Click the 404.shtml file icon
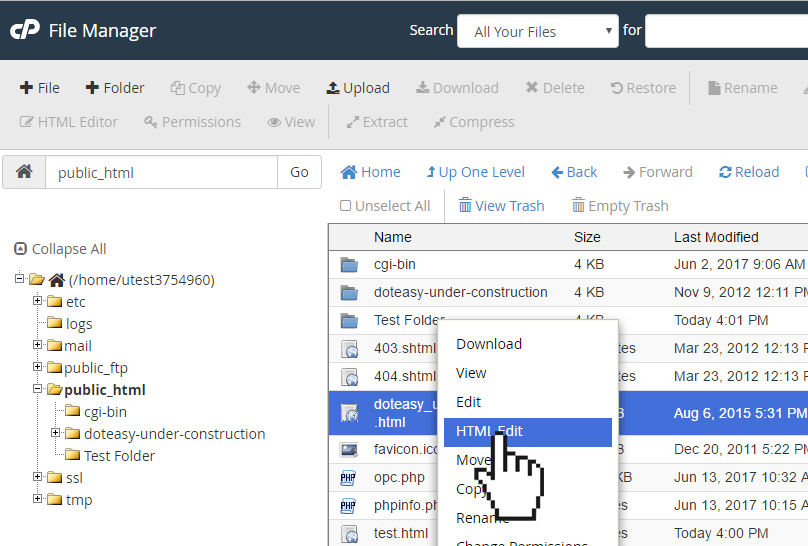The image size is (808, 546). click(x=349, y=377)
